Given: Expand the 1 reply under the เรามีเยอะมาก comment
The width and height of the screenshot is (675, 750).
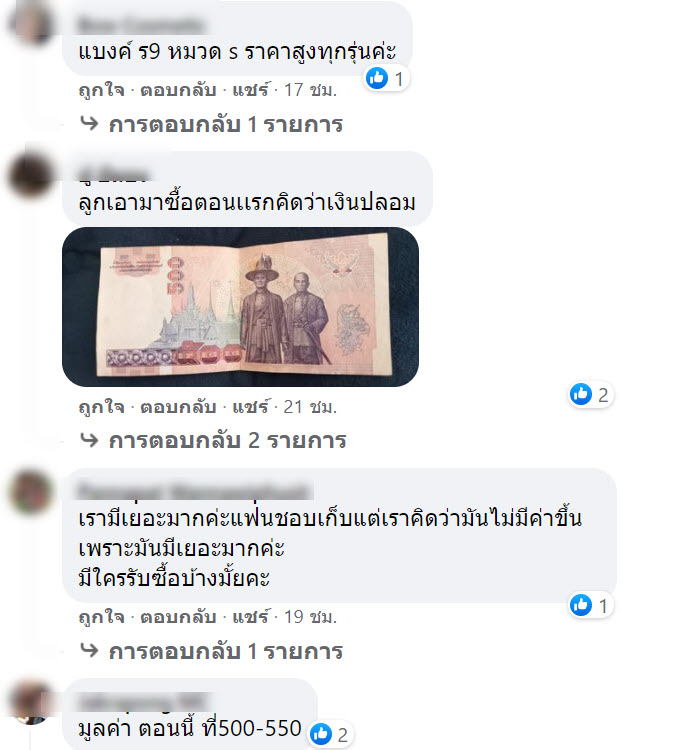Looking at the screenshot, I should point(211,651).
